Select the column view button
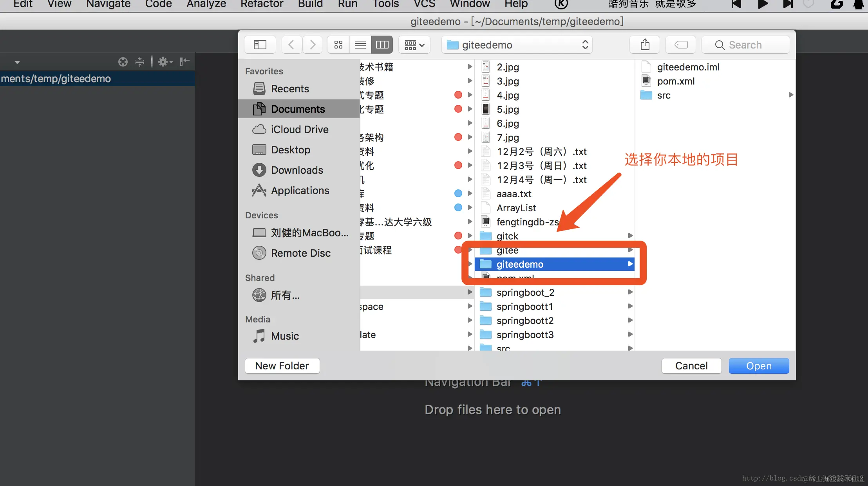 (x=382, y=45)
